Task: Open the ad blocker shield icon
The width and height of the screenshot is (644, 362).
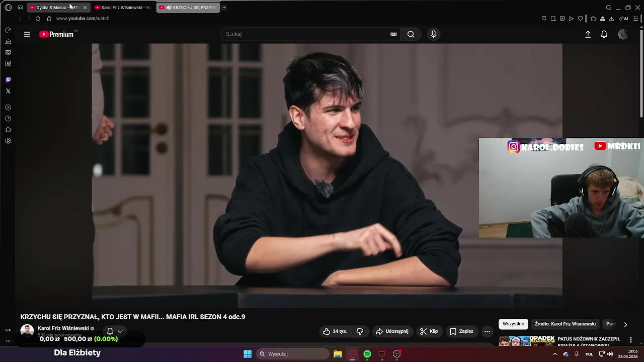Action: pos(562,19)
